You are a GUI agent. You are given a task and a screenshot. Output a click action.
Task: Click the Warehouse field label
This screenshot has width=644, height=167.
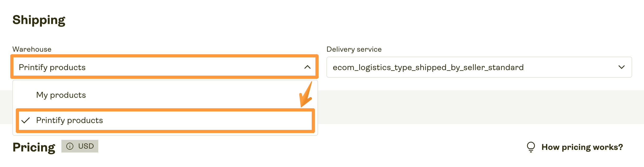click(x=32, y=49)
